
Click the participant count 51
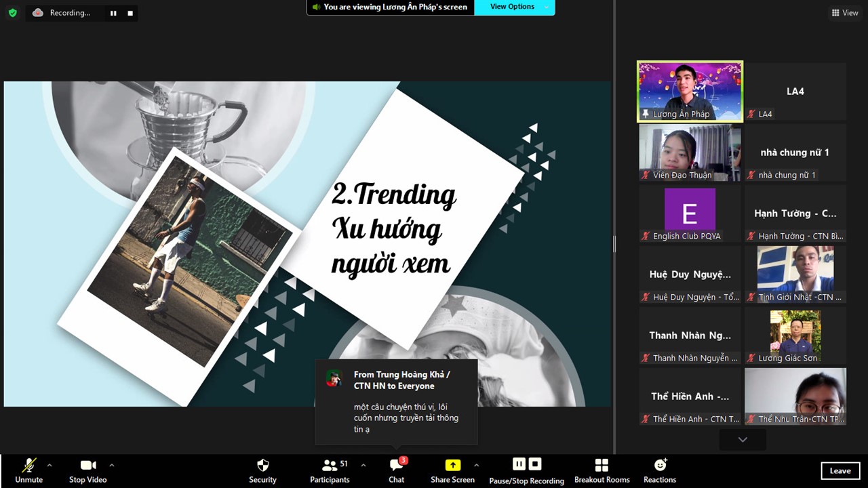[344, 464]
